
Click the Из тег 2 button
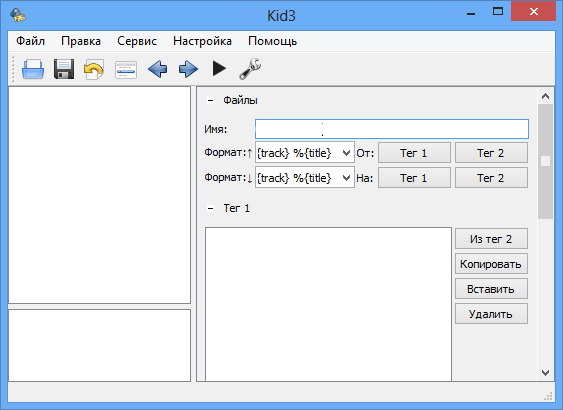click(491, 239)
